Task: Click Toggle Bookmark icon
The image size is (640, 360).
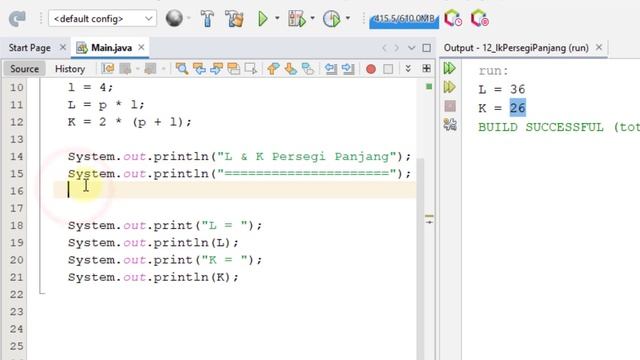Action: [x=308, y=69]
